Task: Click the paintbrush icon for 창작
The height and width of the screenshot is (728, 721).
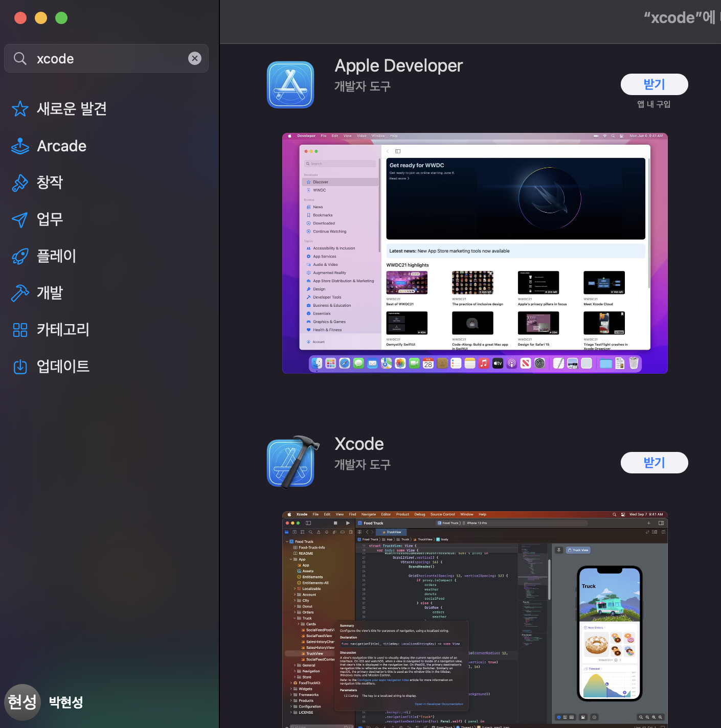Action: pyautogui.click(x=20, y=183)
